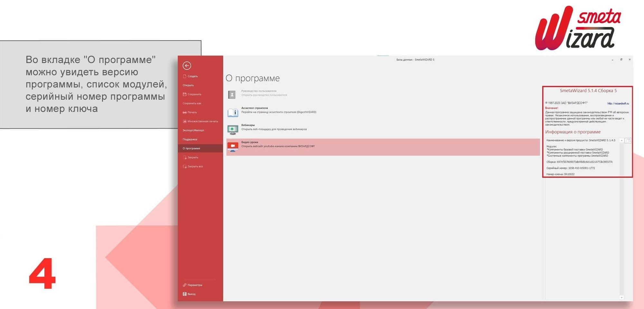This screenshot has width=644, height=309.
Task: Click the Множественная печать label
Action: point(203,121)
